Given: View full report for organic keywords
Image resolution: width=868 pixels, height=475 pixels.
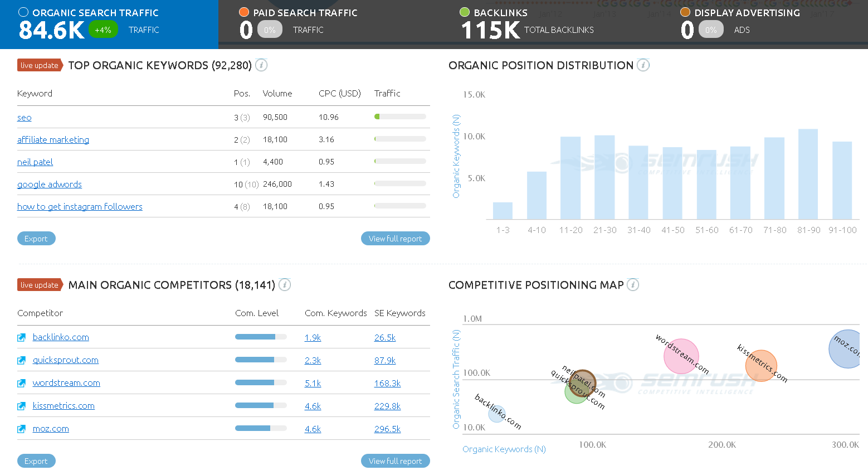Looking at the screenshot, I should pos(396,239).
